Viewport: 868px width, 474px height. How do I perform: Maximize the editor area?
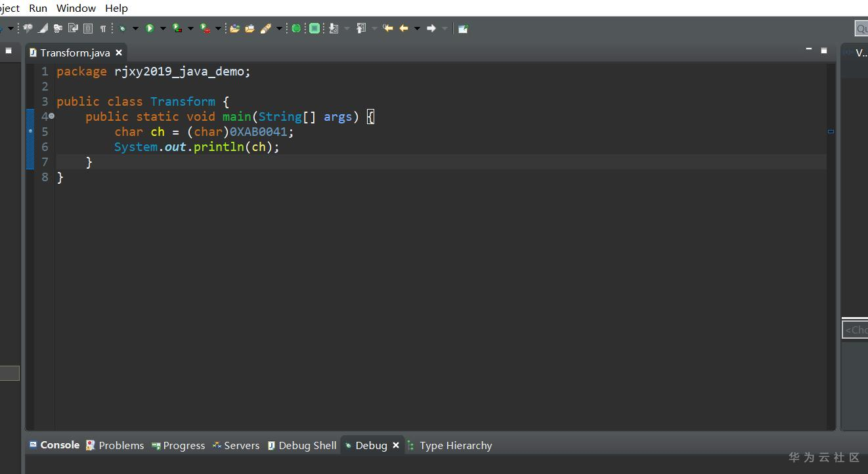pyautogui.click(x=824, y=50)
